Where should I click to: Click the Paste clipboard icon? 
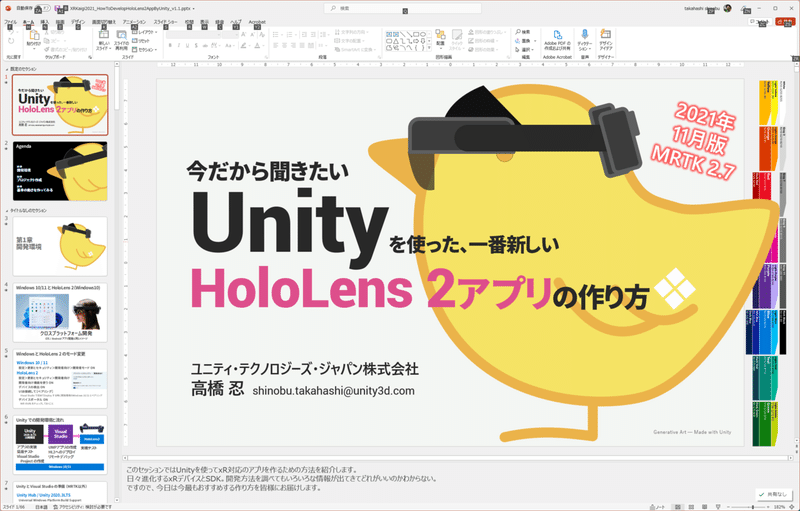pos(34,35)
